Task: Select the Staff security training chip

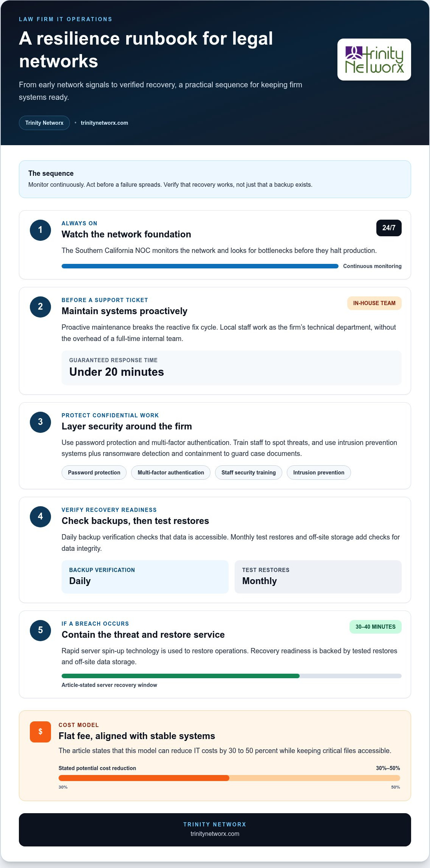Action: coord(249,473)
